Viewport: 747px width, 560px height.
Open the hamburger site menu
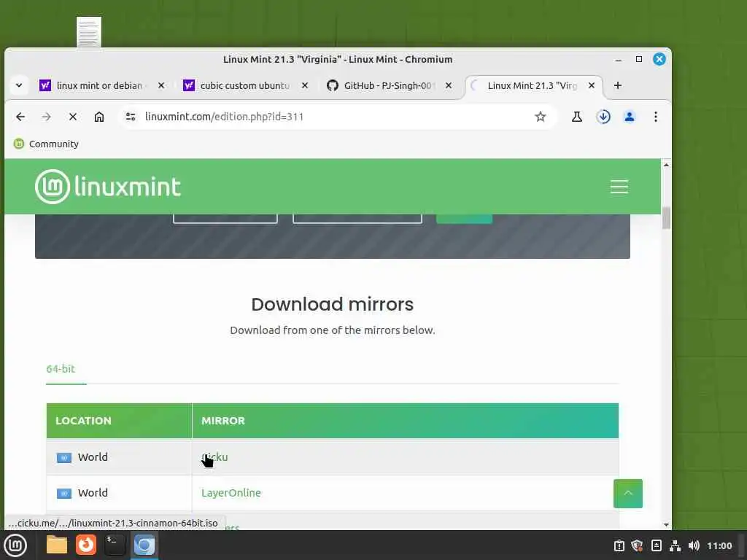pyautogui.click(x=619, y=186)
